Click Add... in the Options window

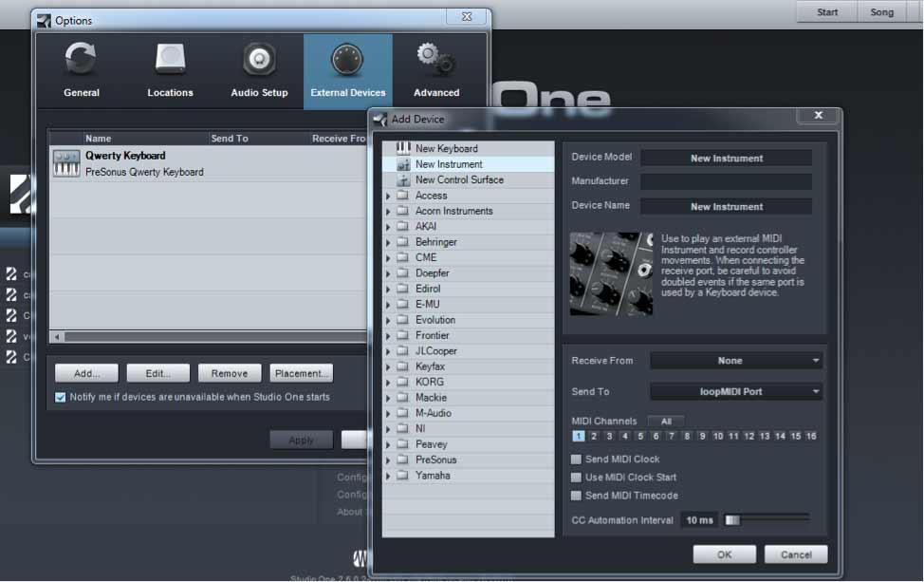coord(86,373)
